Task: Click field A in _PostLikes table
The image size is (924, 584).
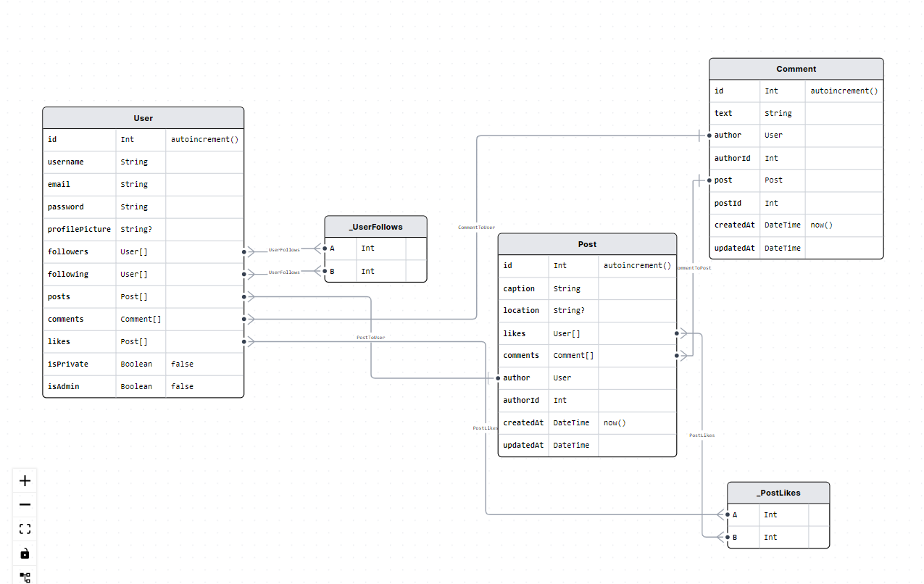Action: tap(735, 514)
